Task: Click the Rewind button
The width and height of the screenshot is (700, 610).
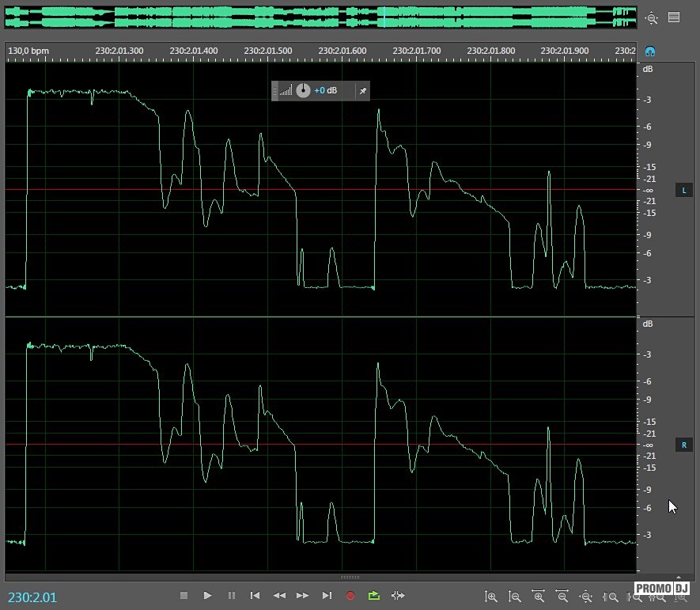Action: pyautogui.click(x=278, y=596)
